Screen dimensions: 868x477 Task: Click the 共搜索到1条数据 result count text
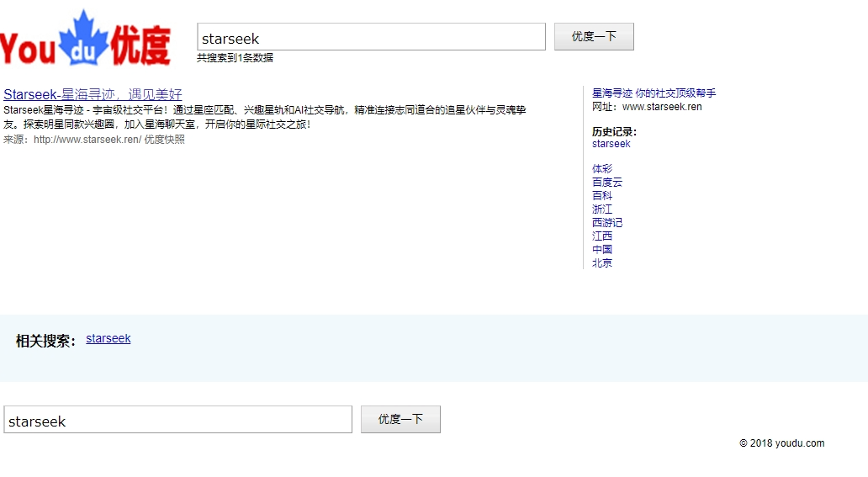pos(235,57)
